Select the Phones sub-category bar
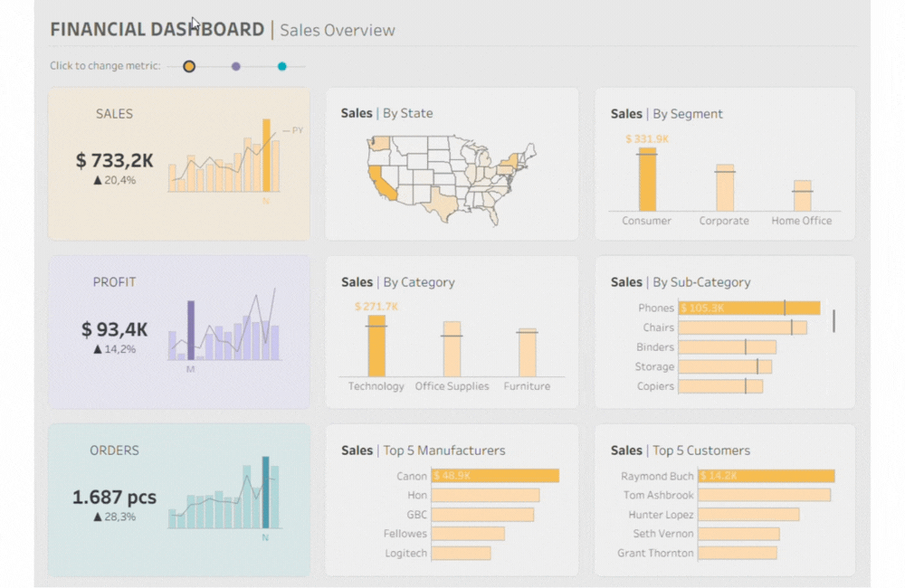This screenshot has height=588, width=905. [x=748, y=308]
